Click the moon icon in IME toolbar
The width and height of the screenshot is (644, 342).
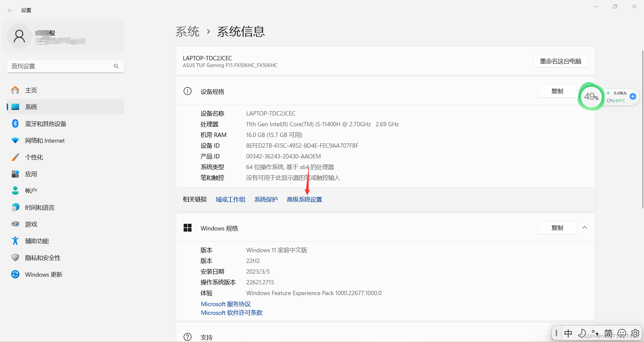[x=582, y=333]
